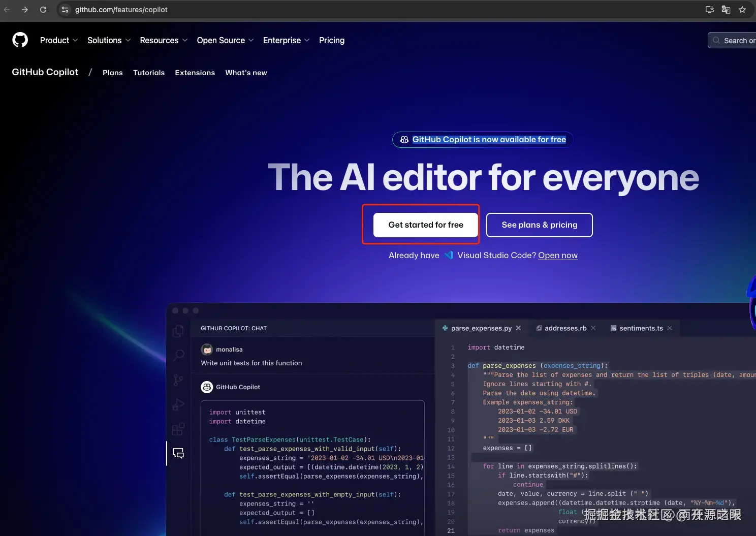Click the install app icon in address bar
The height and width of the screenshot is (536, 756).
click(710, 10)
